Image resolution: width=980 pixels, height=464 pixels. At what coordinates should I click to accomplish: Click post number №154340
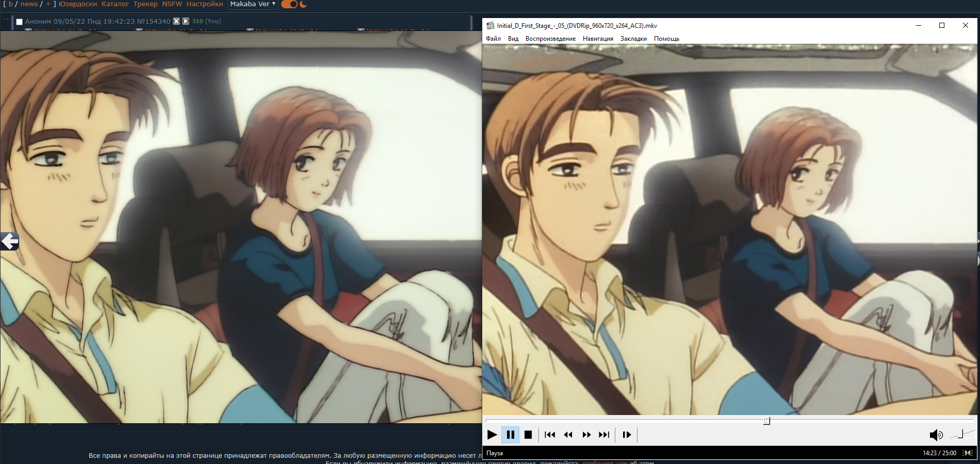[x=154, y=22]
